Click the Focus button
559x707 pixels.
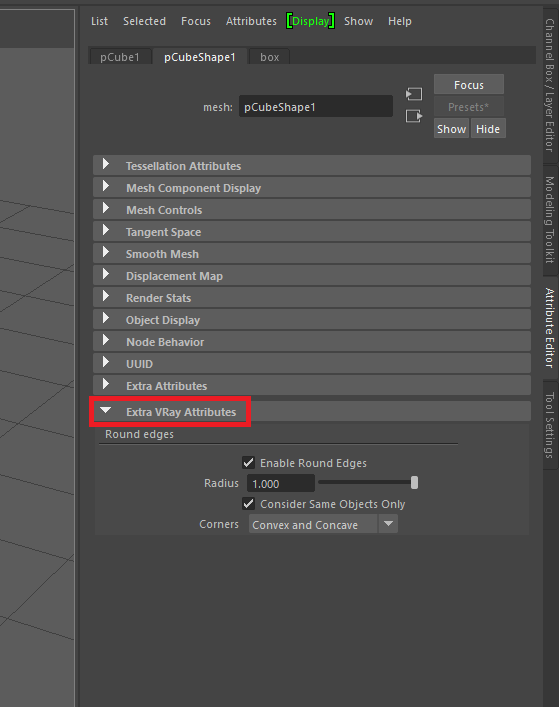click(469, 85)
